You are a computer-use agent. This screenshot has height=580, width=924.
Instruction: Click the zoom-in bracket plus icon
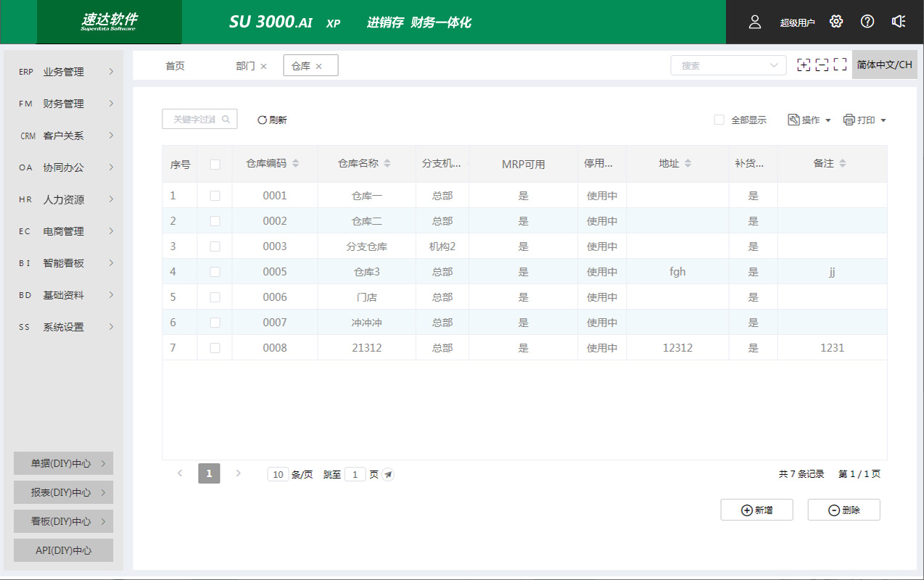click(804, 65)
